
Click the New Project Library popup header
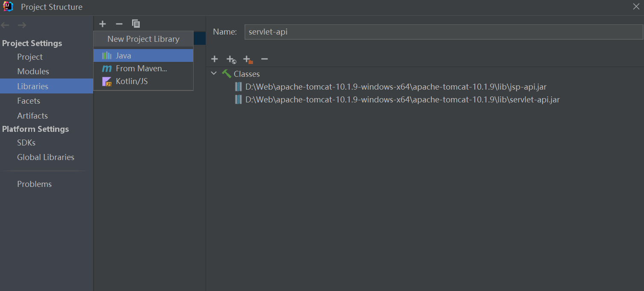click(x=144, y=39)
